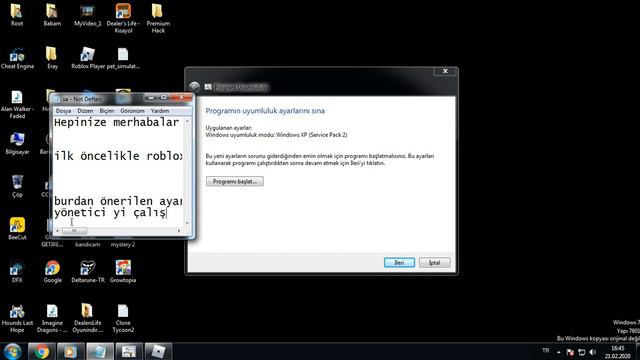Viewport: 640px width, 360px height.
Task: Launch Growtopia desktop shortcut
Action: pos(123,272)
